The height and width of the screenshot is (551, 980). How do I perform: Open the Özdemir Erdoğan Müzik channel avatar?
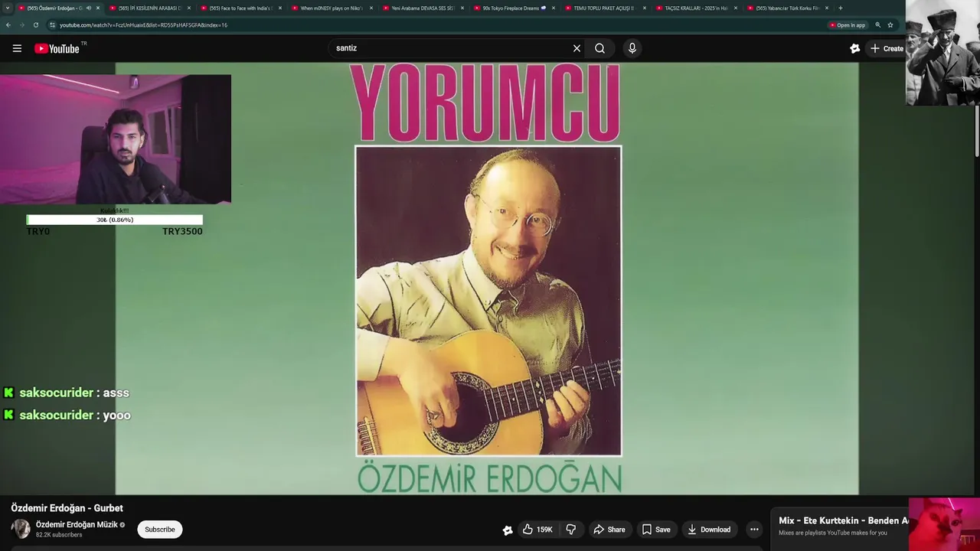click(x=21, y=529)
